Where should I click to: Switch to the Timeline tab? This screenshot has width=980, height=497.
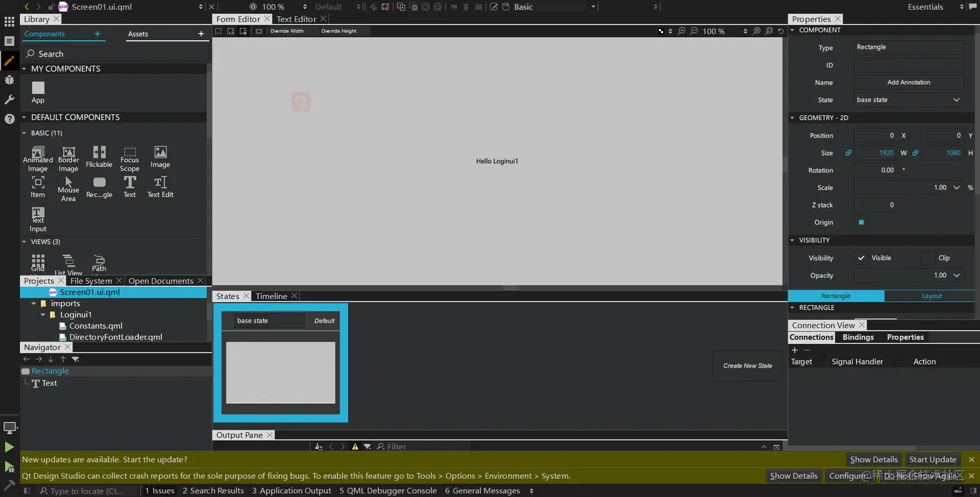[x=271, y=296]
